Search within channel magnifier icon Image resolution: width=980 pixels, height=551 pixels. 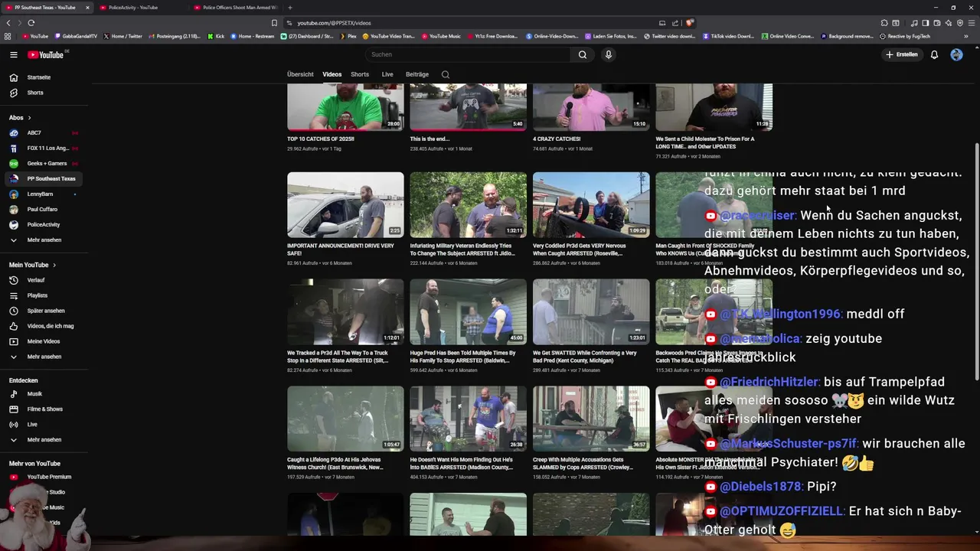[446, 74]
